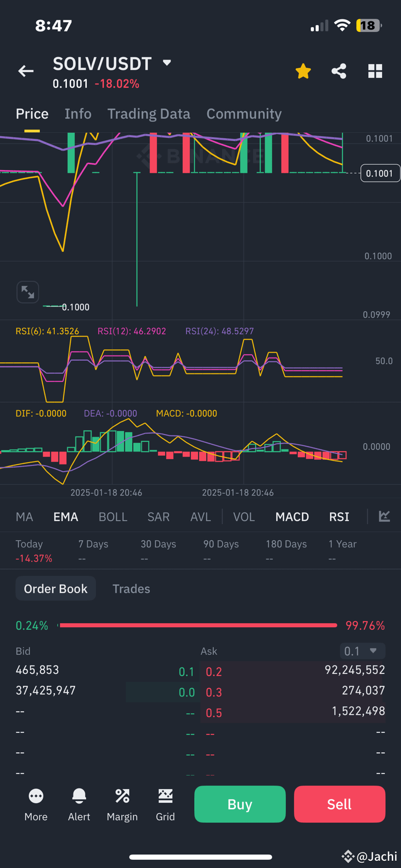Image resolution: width=401 pixels, height=868 pixels.
Task: Tap the back arrow icon
Action: point(26,71)
